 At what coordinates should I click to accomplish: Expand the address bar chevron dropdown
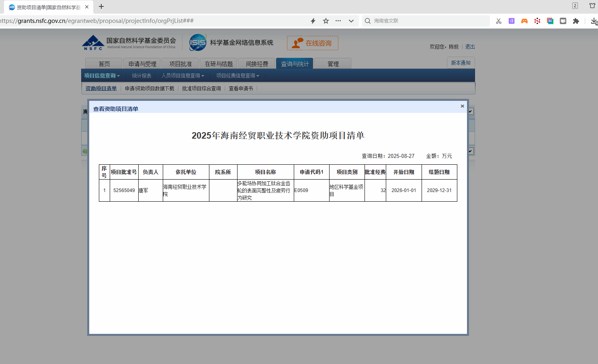[351, 21]
